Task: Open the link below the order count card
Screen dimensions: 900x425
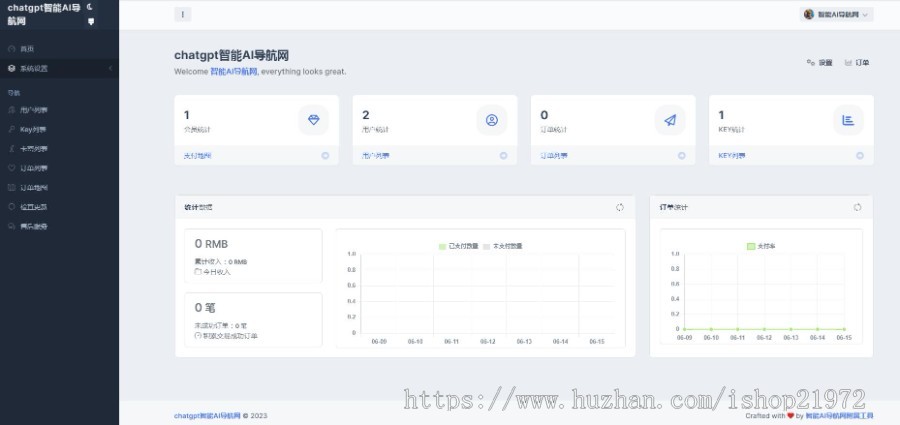Action: click(554, 156)
